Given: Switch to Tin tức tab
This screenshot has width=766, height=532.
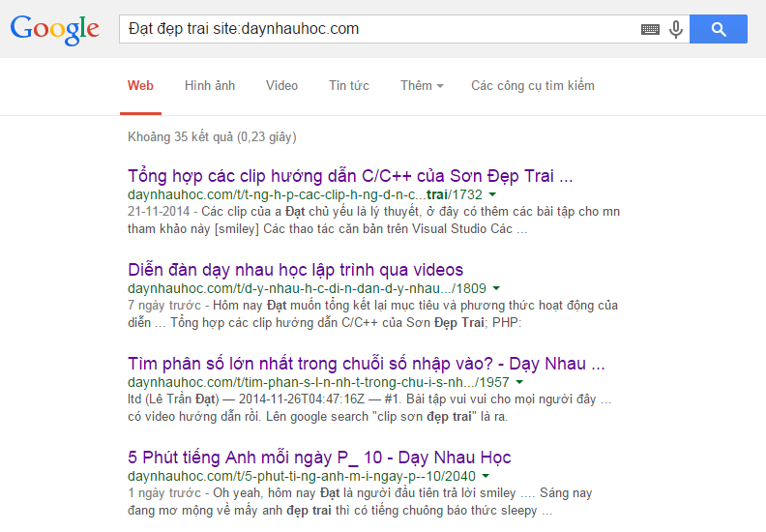Looking at the screenshot, I should (349, 86).
